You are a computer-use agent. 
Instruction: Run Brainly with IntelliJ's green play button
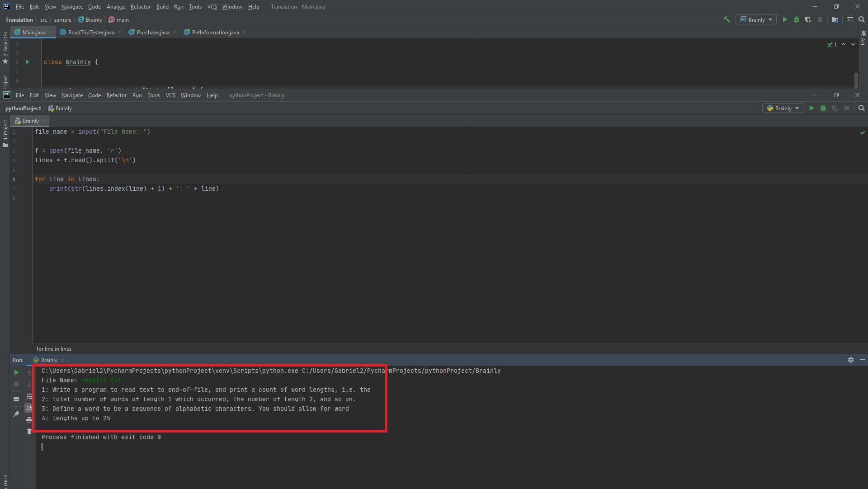[785, 19]
